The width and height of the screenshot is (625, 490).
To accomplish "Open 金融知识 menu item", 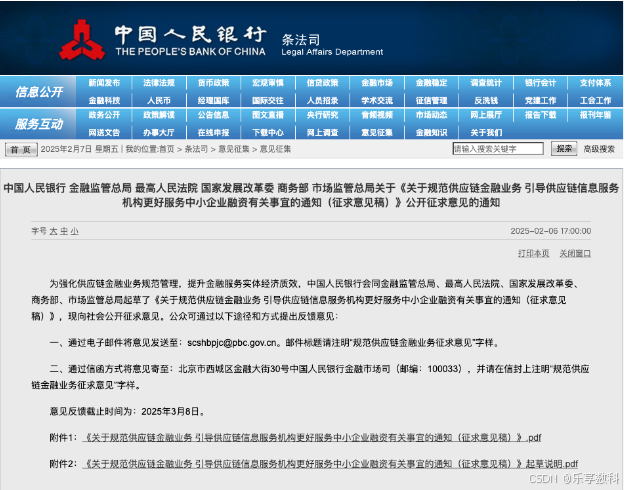I will (432, 132).
